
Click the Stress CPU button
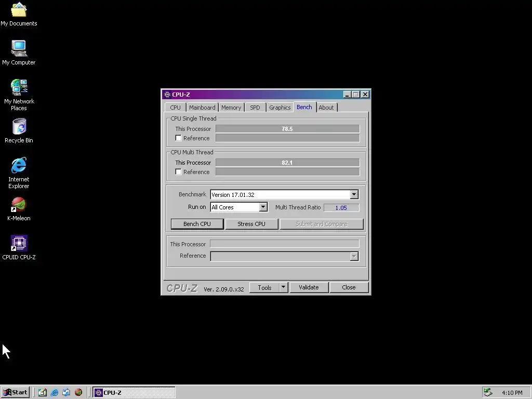[x=251, y=224]
